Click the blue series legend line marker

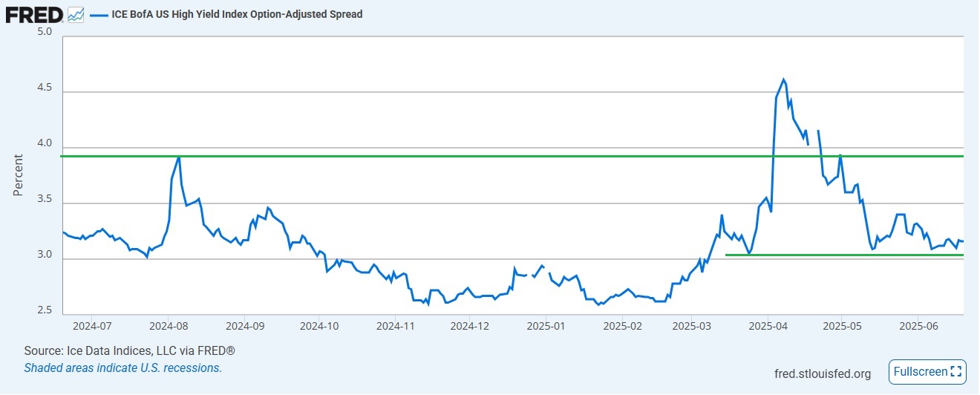(98, 14)
